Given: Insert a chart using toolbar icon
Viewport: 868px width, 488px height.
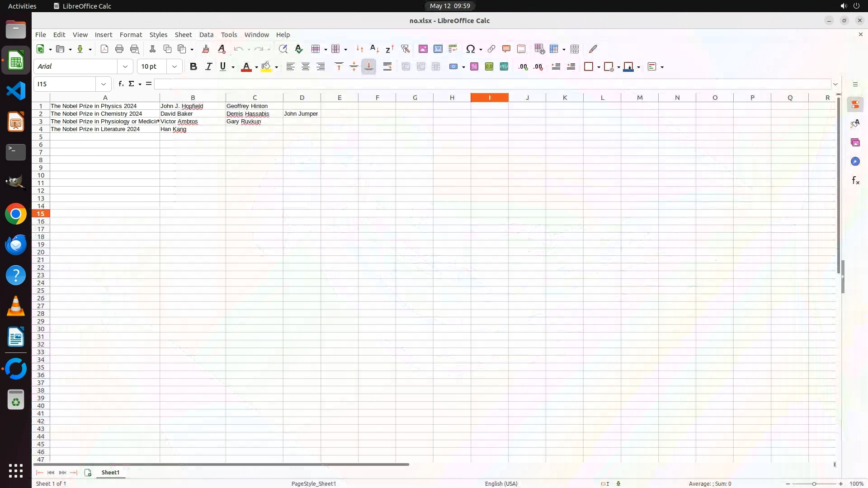Looking at the screenshot, I should coord(438,49).
